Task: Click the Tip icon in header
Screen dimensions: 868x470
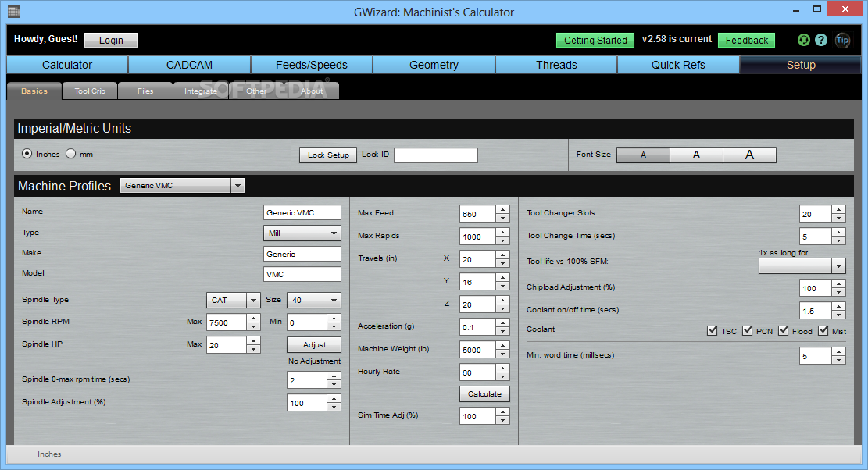Action: 842,40
